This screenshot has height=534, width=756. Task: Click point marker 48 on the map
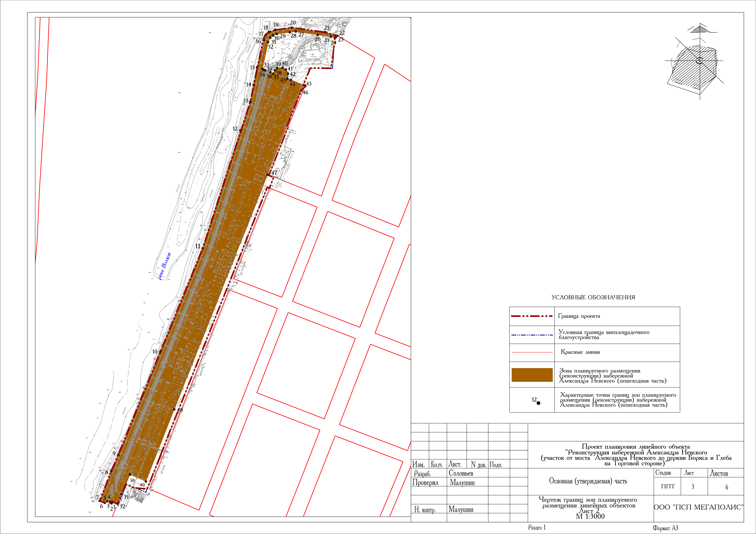click(174, 409)
